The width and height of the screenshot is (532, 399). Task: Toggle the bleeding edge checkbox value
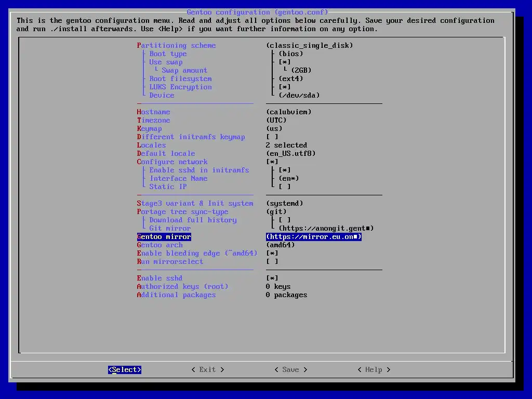tap(272, 253)
